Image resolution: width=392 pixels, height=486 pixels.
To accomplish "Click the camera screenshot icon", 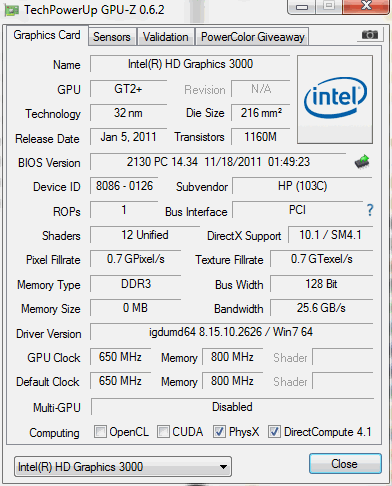I will click(369, 34).
